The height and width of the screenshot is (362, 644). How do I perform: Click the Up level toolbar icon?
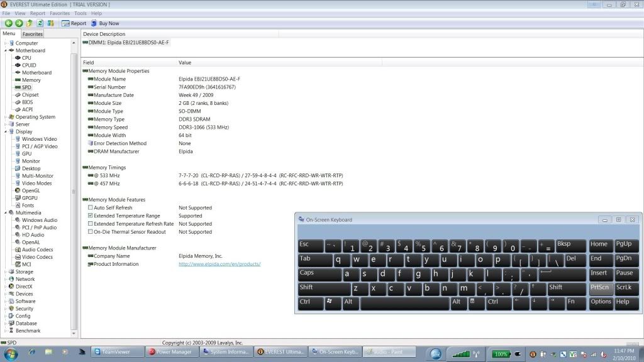coord(30,23)
